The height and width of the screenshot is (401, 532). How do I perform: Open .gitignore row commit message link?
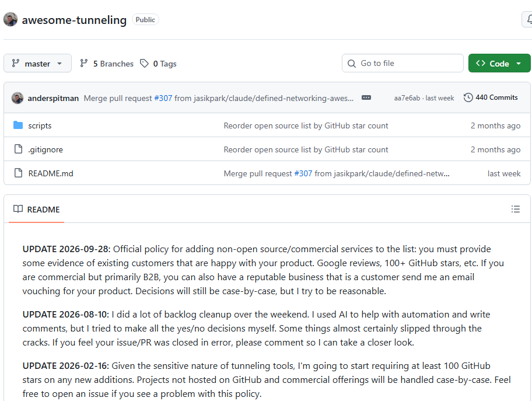pos(306,150)
